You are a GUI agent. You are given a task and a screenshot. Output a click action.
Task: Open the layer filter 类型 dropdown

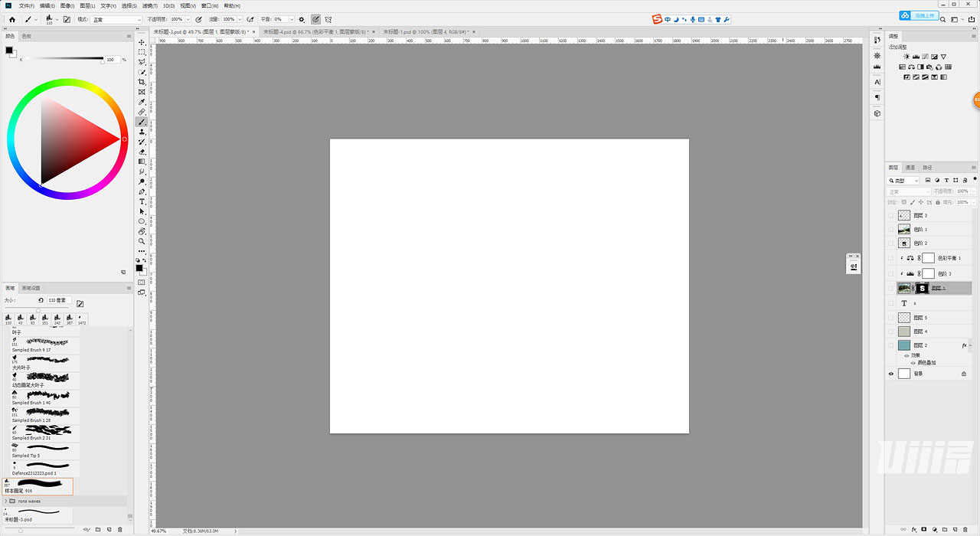pos(903,181)
